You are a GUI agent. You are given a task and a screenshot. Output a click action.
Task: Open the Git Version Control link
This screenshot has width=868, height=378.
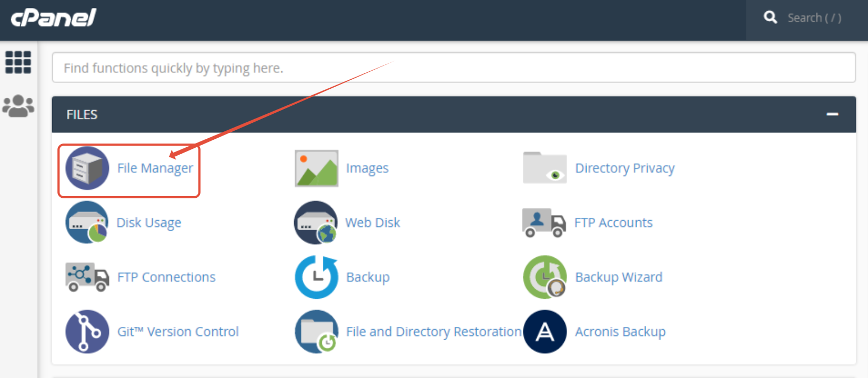pyautogui.click(x=178, y=332)
